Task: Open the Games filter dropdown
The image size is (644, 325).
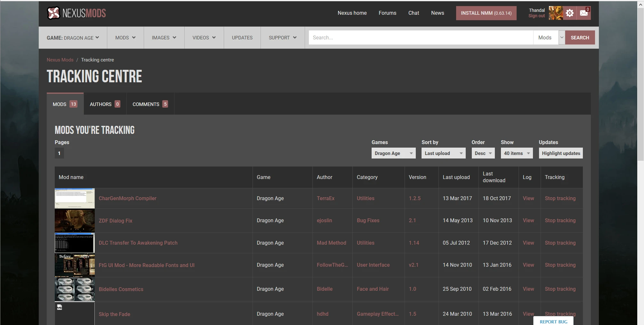Action: click(x=393, y=153)
